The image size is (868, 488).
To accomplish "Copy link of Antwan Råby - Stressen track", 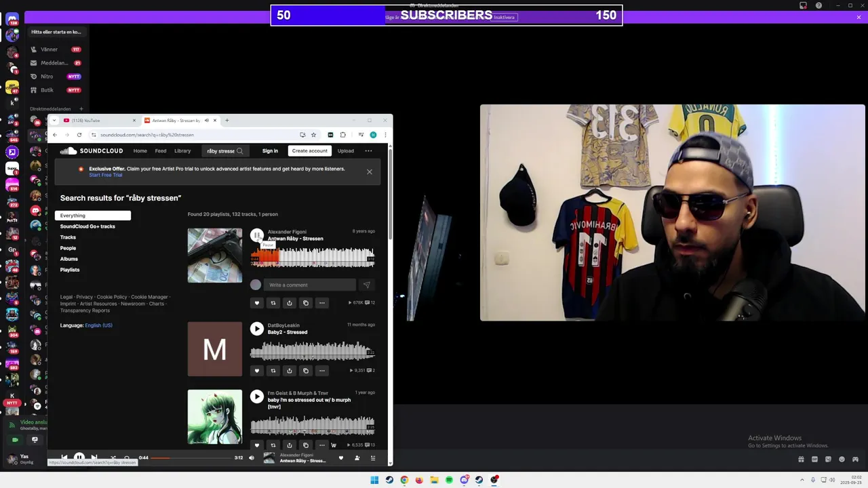I will [x=305, y=303].
